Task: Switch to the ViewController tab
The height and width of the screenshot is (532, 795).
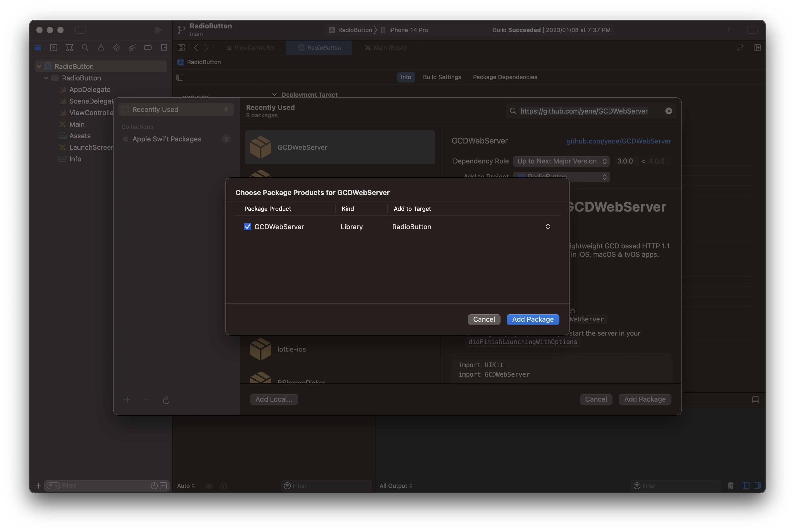Action: coord(251,48)
